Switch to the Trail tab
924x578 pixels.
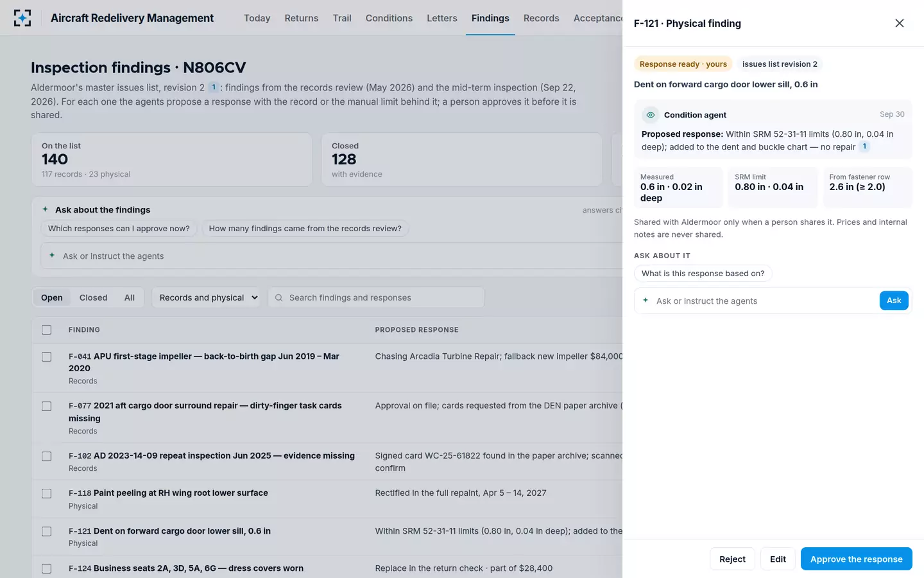point(342,18)
